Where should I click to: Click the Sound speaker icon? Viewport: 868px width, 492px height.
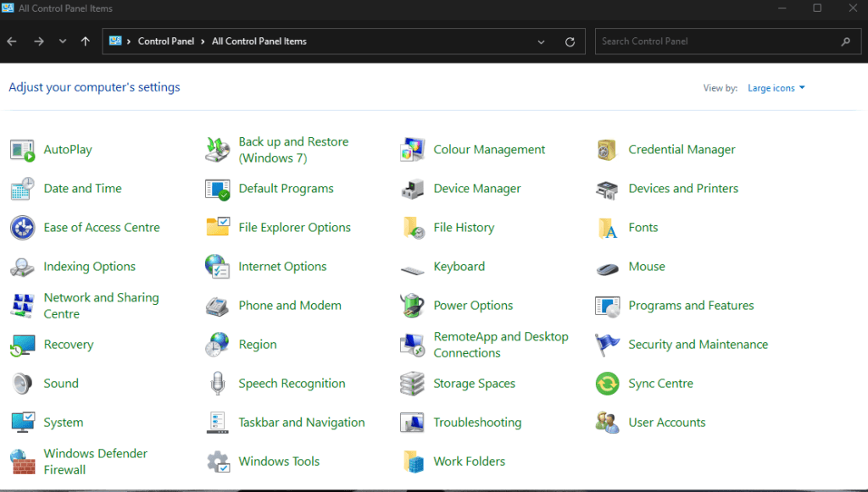[x=22, y=384]
